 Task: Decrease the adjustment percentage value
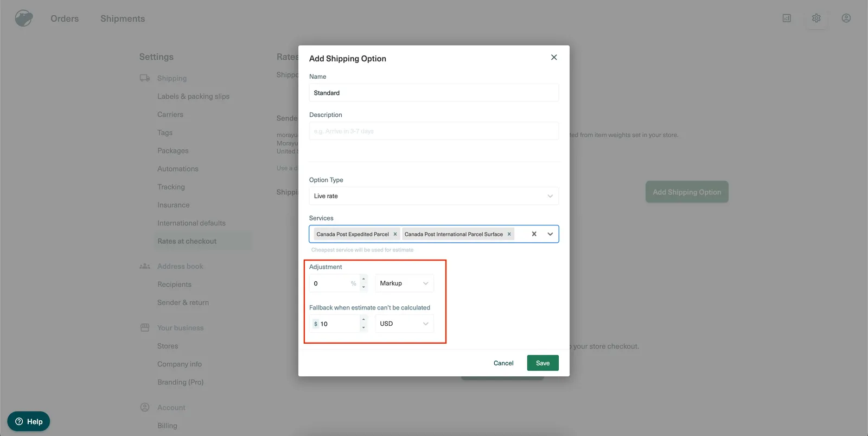(363, 287)
